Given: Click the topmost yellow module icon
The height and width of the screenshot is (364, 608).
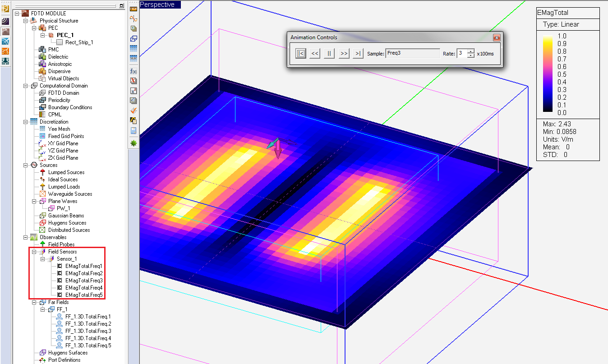Looking at the screenshot, I should point(5,9).
